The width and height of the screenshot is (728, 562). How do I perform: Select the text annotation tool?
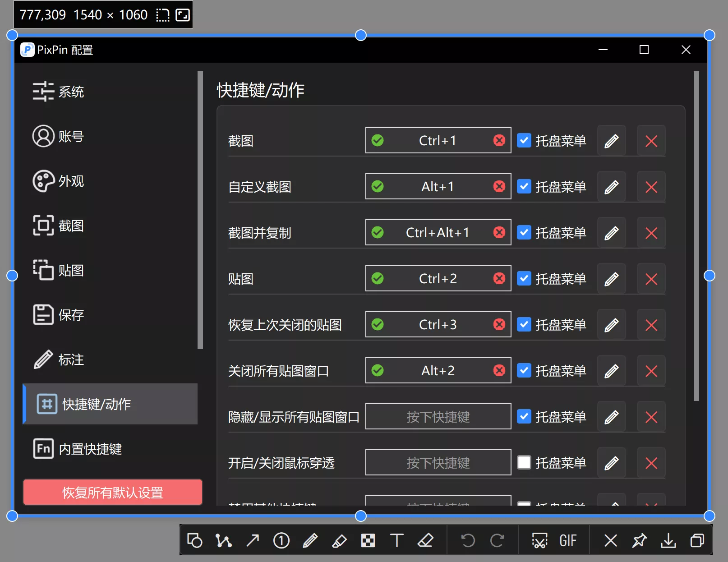click(x=397, y=540)
